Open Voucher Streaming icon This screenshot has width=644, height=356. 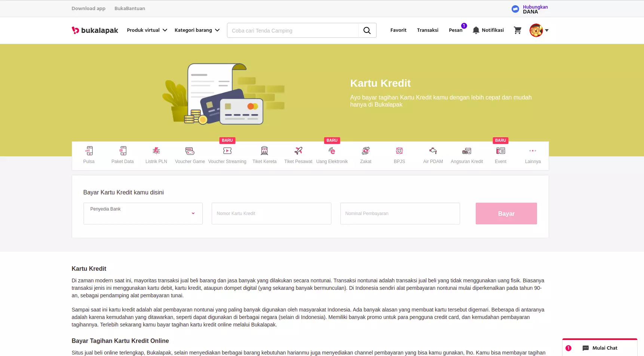[227, 151]
